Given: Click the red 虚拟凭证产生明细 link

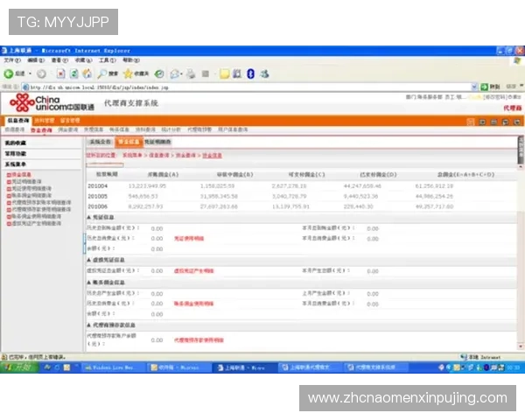Looking at the screenshot, I should (194, 271).
